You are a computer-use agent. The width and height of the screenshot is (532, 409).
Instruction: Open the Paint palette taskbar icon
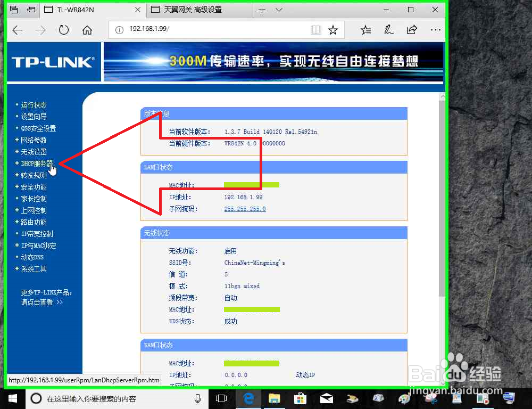[x=404, y=399]
